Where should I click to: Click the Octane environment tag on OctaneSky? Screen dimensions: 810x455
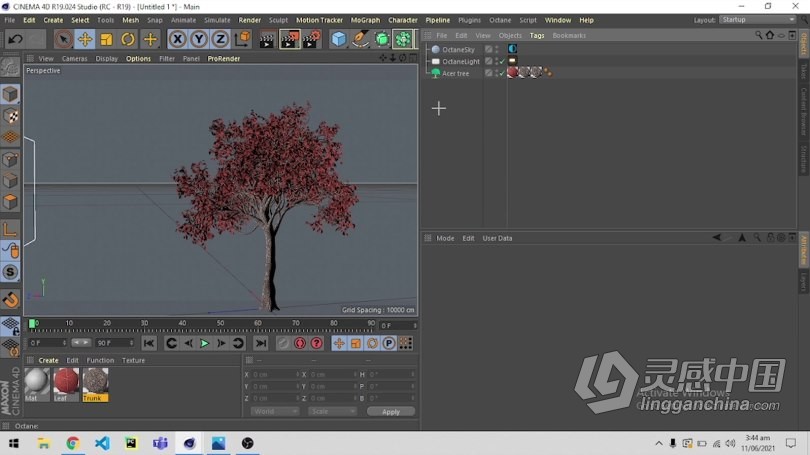click(x=512, y=49)
